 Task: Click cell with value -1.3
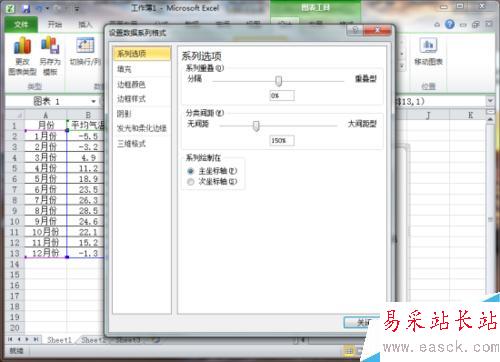click(x=86, y=253)
